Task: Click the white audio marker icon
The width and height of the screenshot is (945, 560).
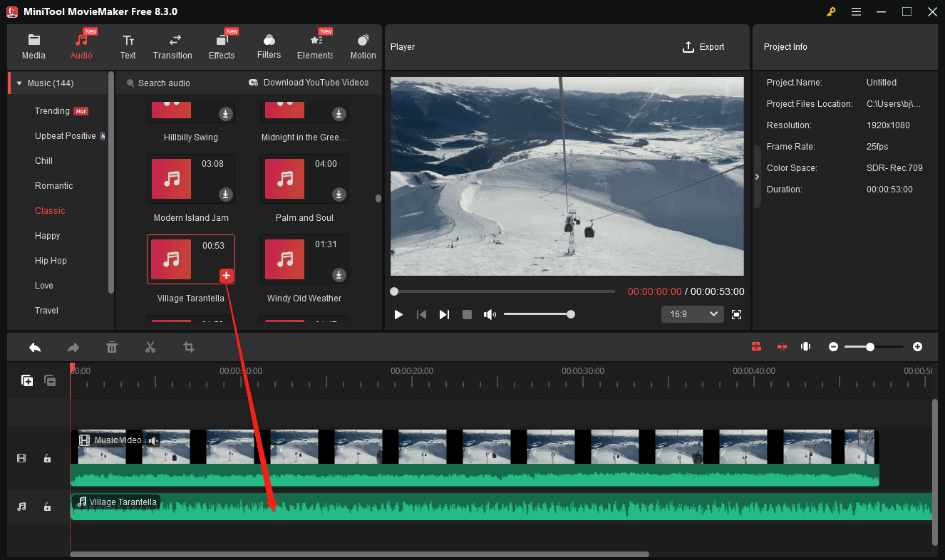Action: [805, 346]
